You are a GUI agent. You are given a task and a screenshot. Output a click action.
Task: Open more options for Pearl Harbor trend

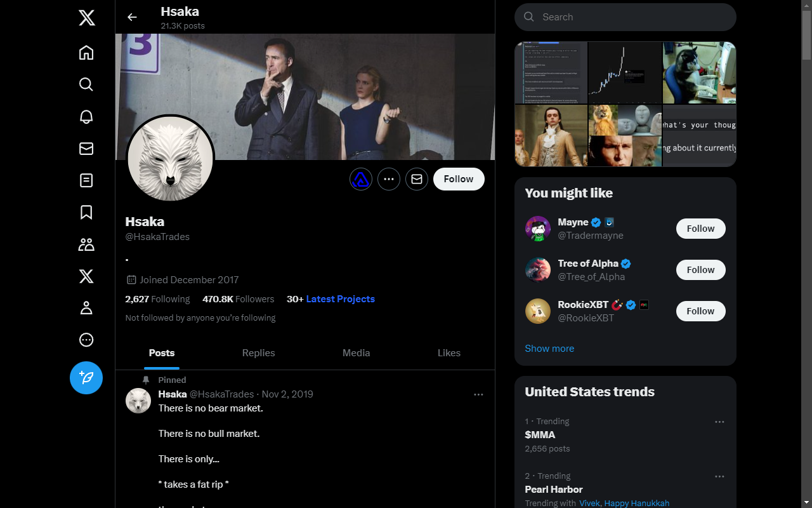tap(719, 476)
